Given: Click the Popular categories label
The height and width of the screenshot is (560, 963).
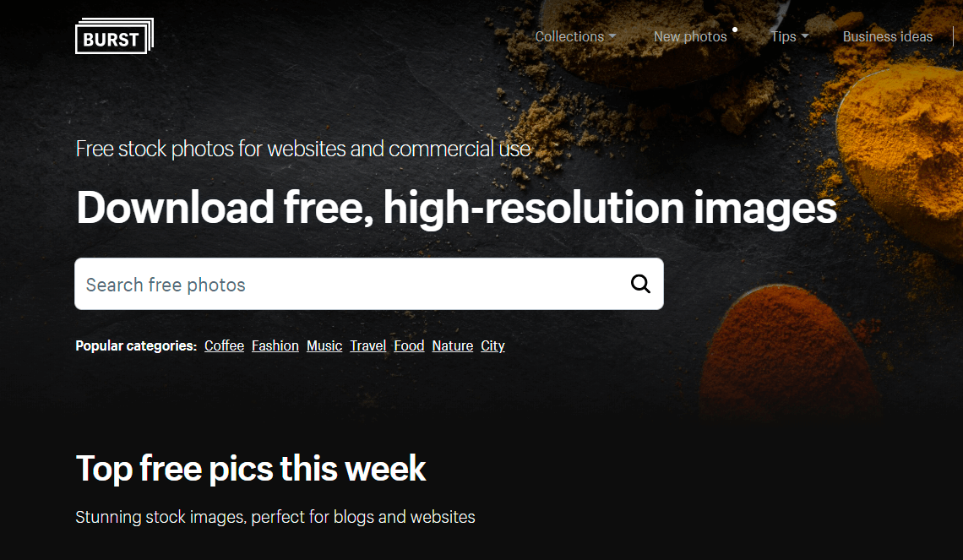Looking at the screenshot, I should [136, 345].
